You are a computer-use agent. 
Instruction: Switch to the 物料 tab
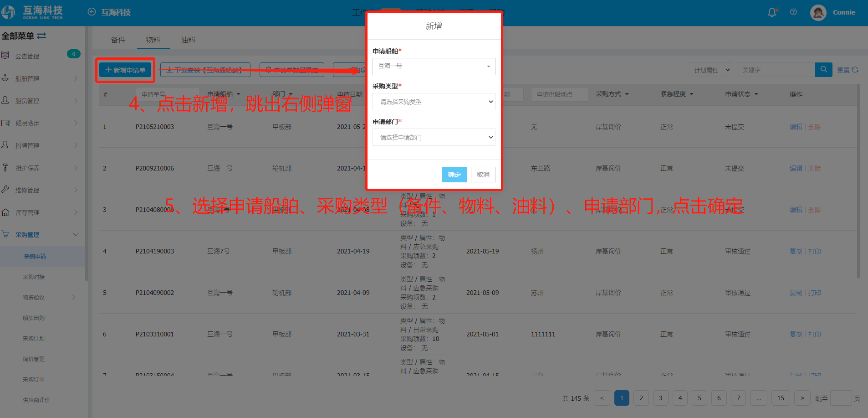click(153, 40)
